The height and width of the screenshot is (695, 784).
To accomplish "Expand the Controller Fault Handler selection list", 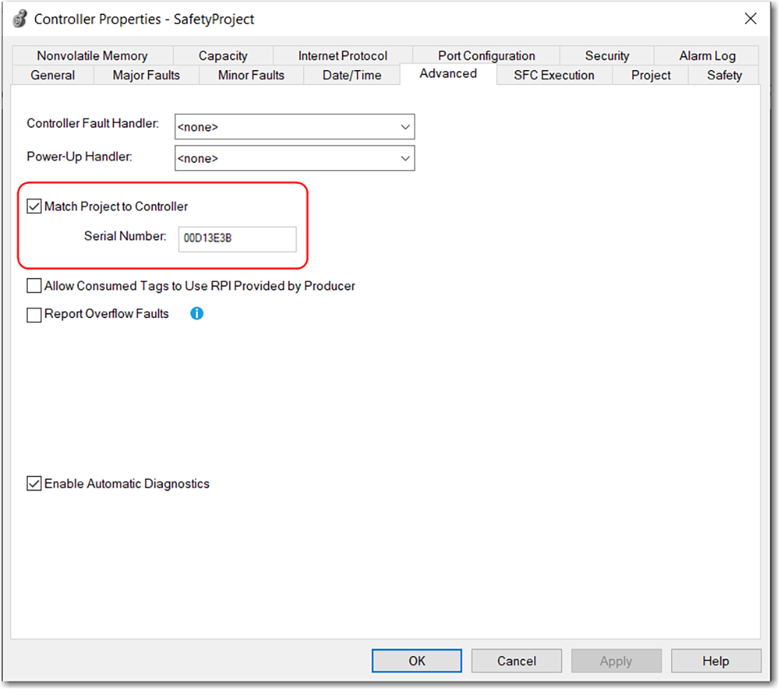I will click(x=404, y=126).
